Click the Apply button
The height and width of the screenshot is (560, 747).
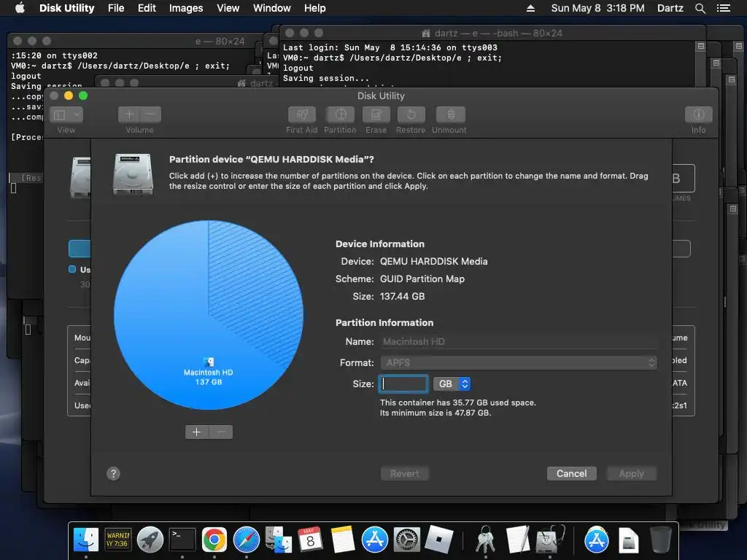(x=631, y=473)
